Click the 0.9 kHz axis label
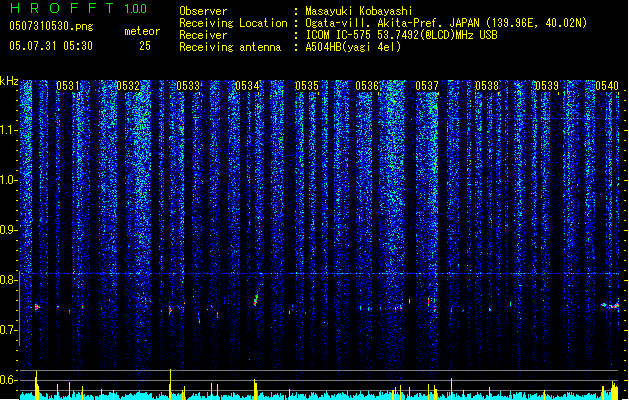 9,230
